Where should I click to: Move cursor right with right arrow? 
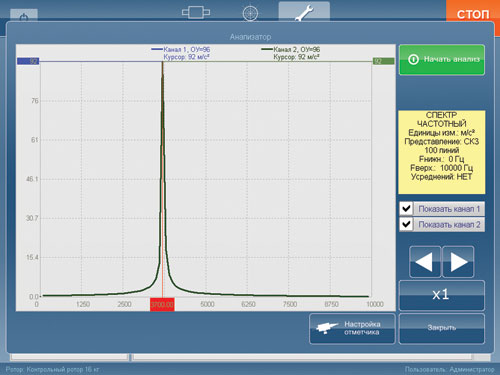click(x=458, y=262)
